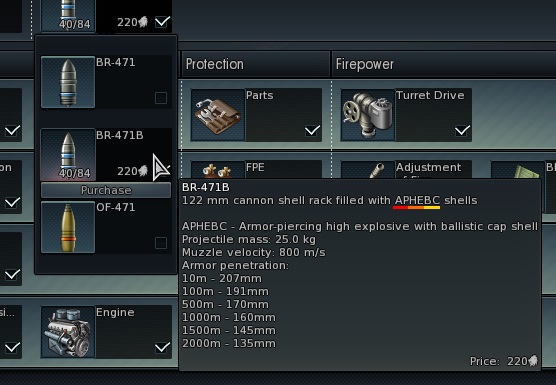
Task: Collapse ammo dropdown via top shell slot
Action: tap(68, 16)
